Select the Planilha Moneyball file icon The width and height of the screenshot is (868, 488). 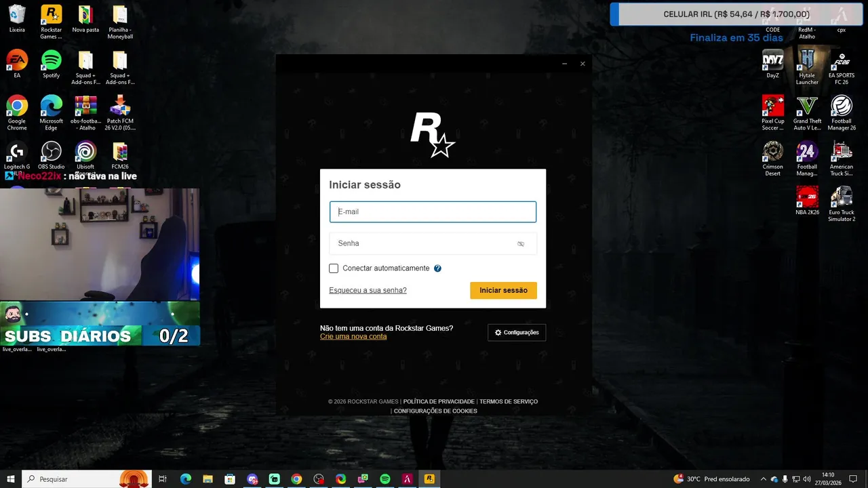click(120, 22)
